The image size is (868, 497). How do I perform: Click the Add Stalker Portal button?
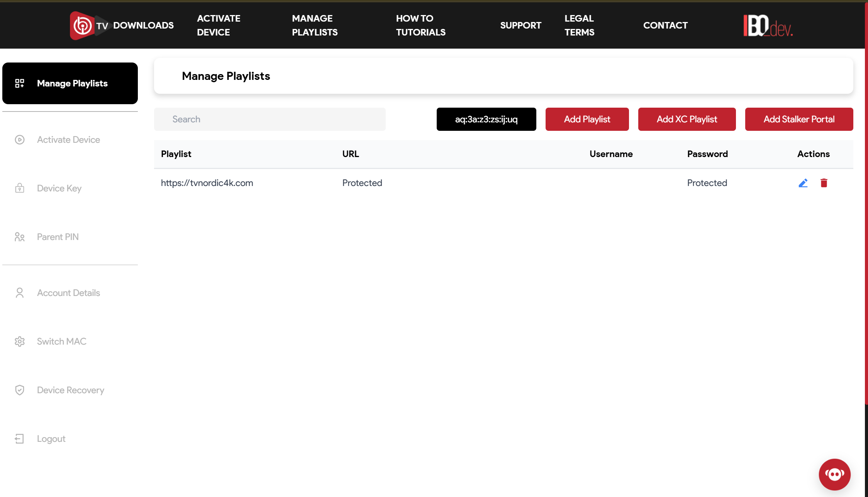click(x=799, y=119)
